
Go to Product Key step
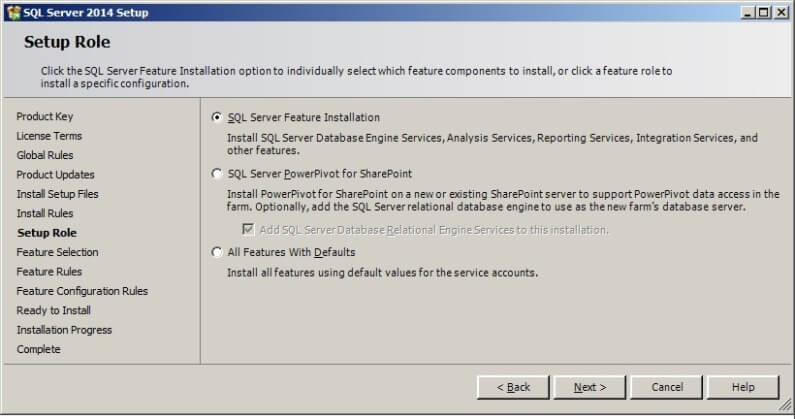[x=45, y=116]
